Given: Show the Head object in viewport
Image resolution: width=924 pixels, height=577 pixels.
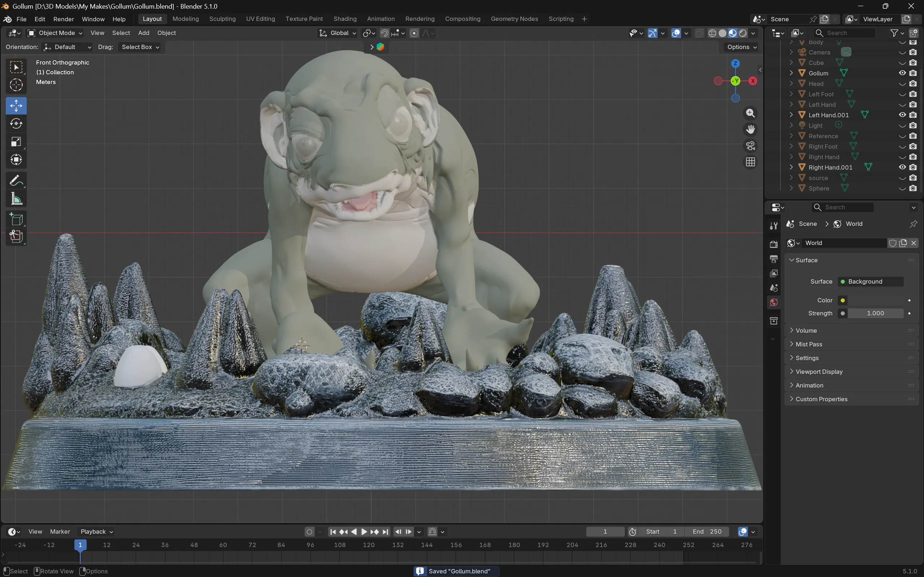Looking at the screenshot, I should coord(902,84).
